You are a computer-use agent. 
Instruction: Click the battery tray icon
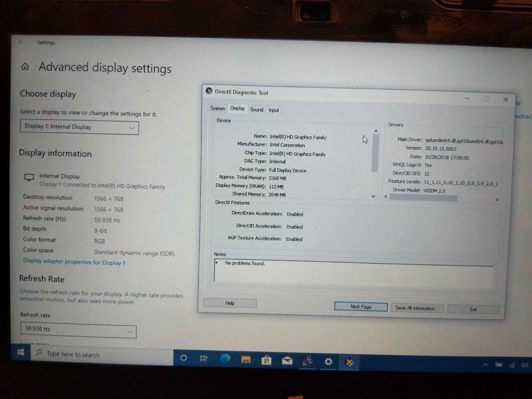499,365
